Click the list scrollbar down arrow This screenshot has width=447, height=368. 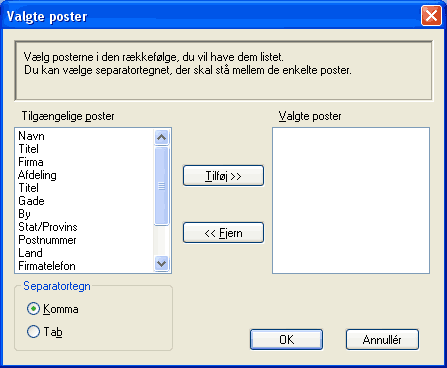(x=162, y=263)
